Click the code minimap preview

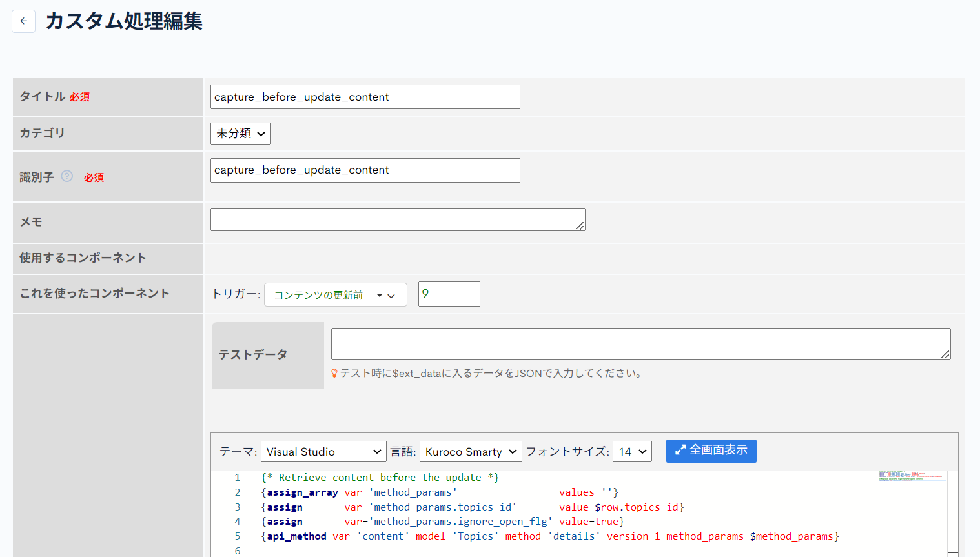pos(912,476)
